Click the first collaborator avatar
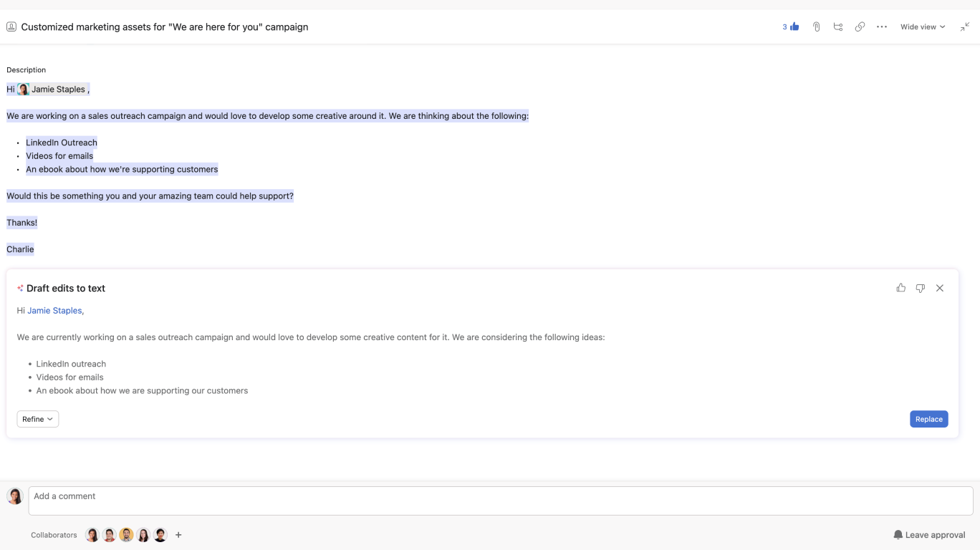Viewport: 980px width, 550px height. [x=92, y=534]
